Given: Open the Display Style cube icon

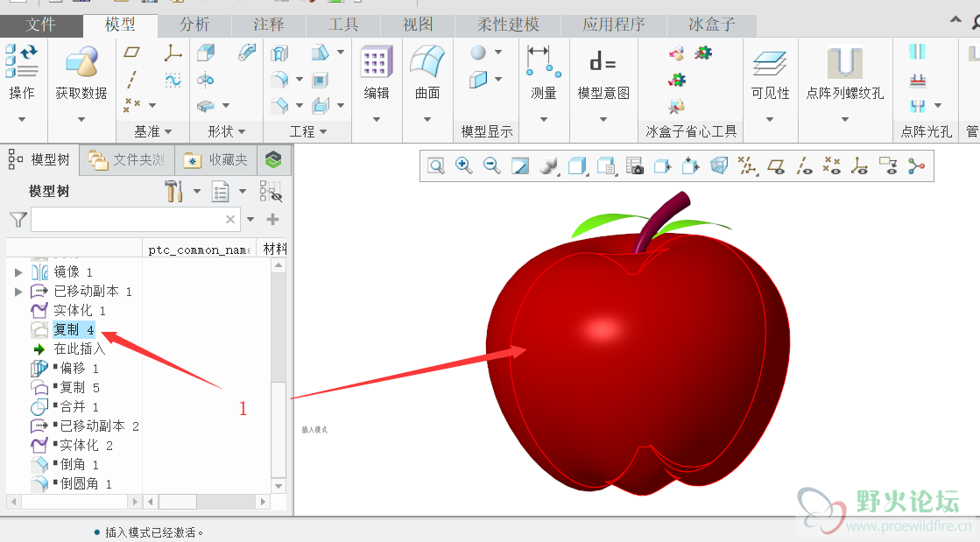Looking at the screenshot, I should click(577, 166).
